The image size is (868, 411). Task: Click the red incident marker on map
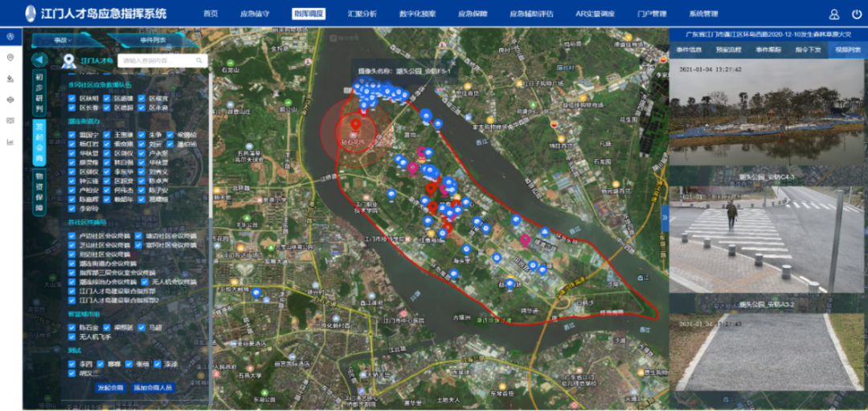click(x=355, y=125)
